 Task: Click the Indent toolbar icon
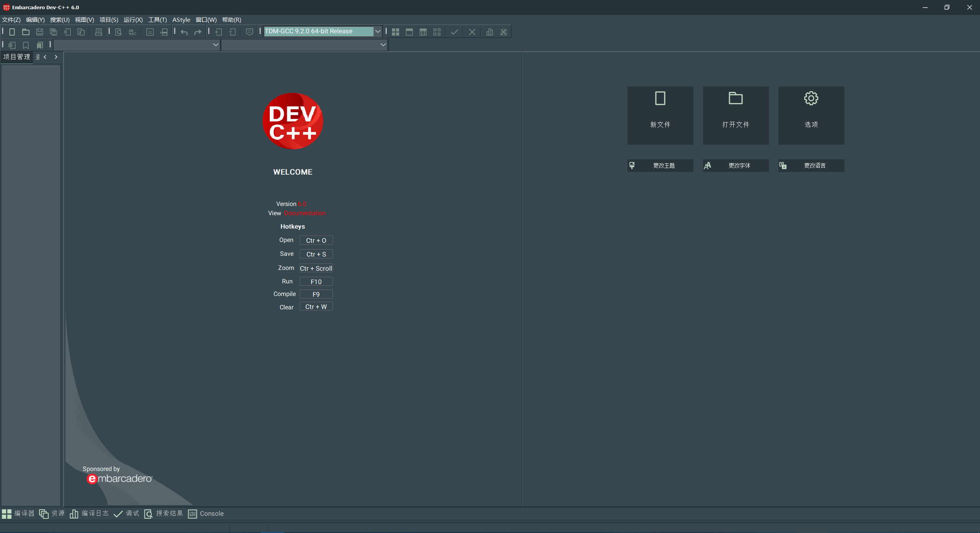(x=219, y=32)
